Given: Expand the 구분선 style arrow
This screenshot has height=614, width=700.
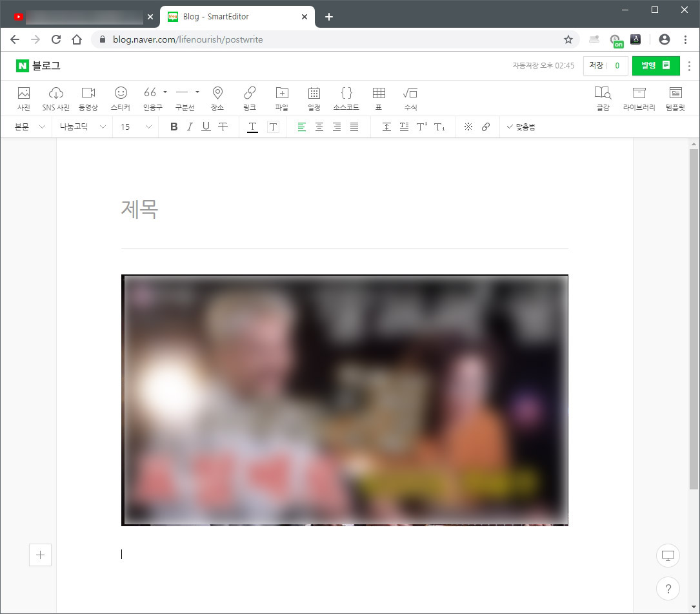Looking at the screenshot, I should tap(197, 92).
